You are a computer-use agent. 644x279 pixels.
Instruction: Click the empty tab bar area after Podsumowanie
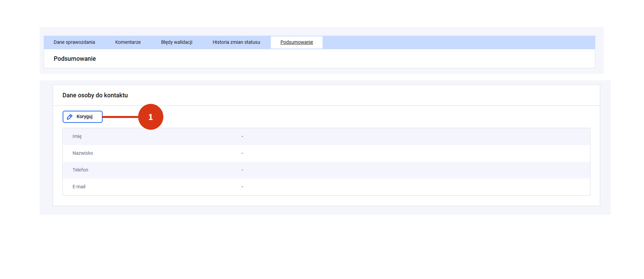[x=457, y=42]
